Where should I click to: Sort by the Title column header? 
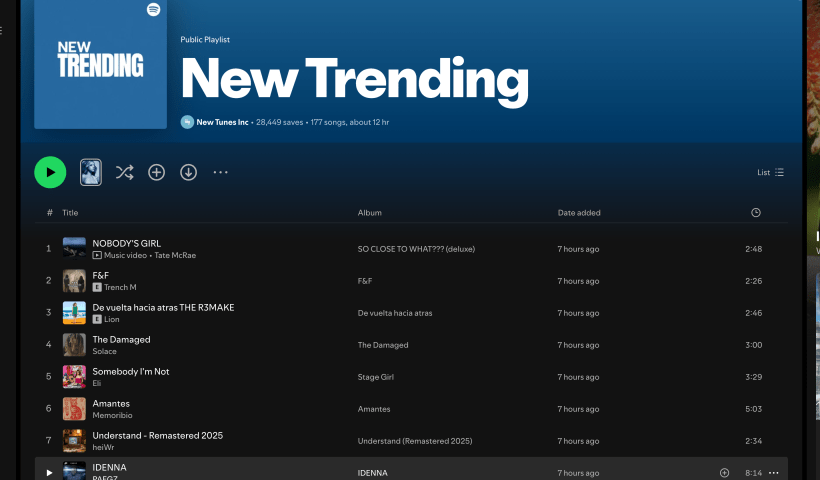[70, 212]
